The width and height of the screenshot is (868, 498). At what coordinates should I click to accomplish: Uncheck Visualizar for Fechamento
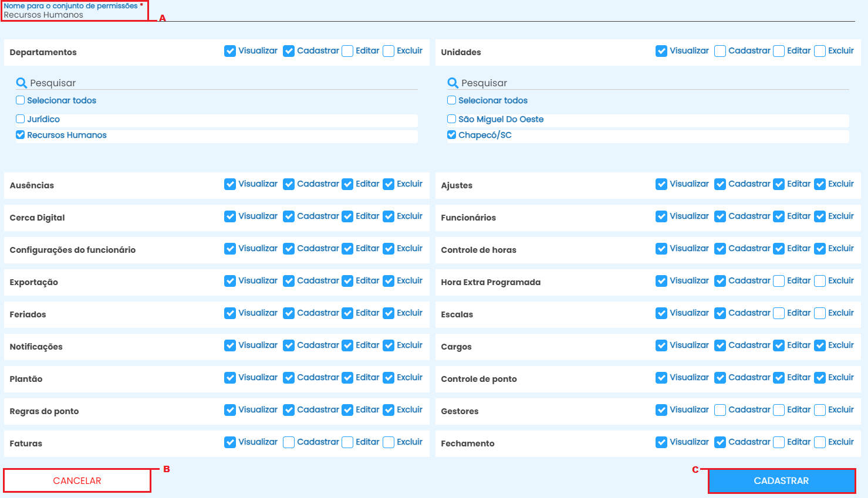pos(661,442)
